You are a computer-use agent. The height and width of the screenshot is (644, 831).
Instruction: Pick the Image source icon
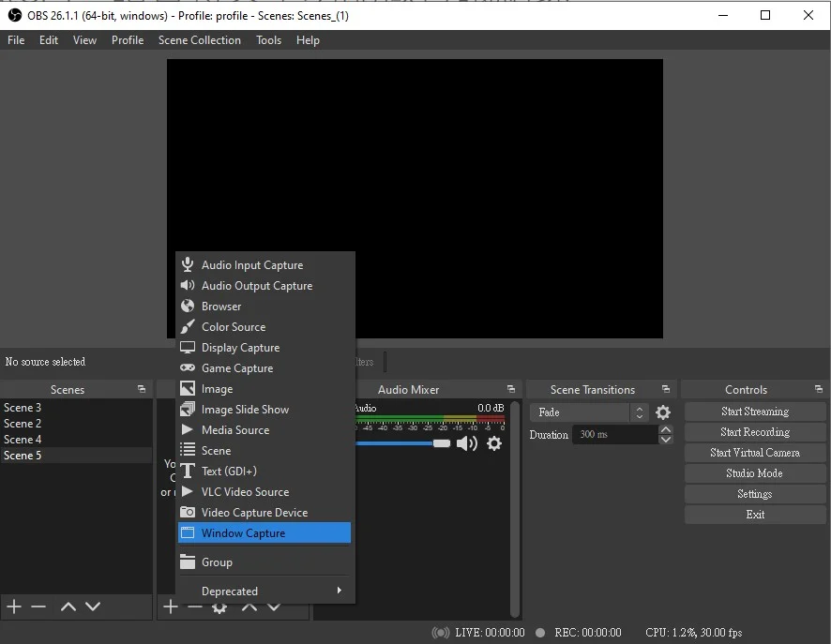pos(187,388)
